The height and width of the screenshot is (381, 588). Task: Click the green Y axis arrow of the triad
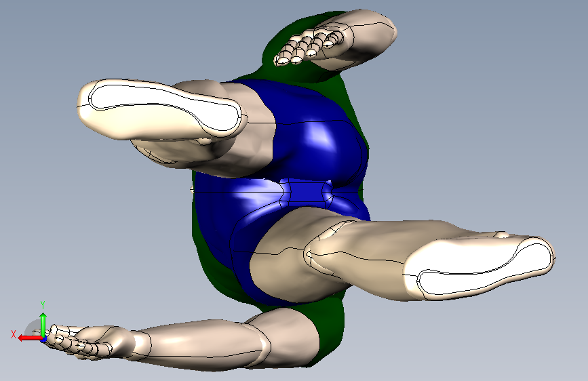point(43,324)
